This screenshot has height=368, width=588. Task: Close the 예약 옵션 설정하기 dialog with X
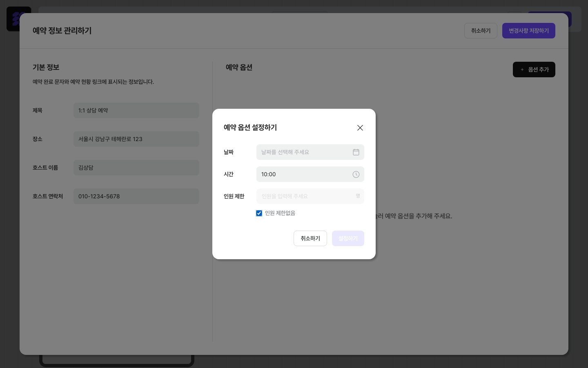[360, 128]
